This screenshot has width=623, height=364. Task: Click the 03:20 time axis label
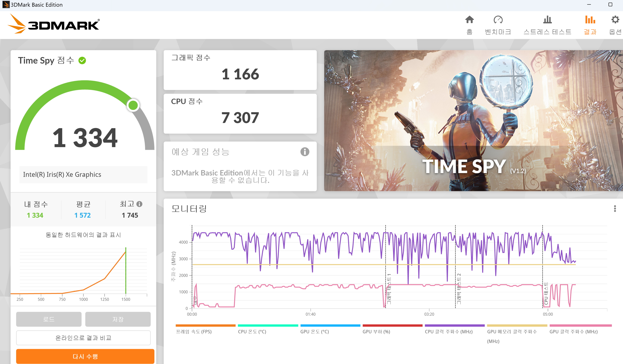[x=429, y=314]
